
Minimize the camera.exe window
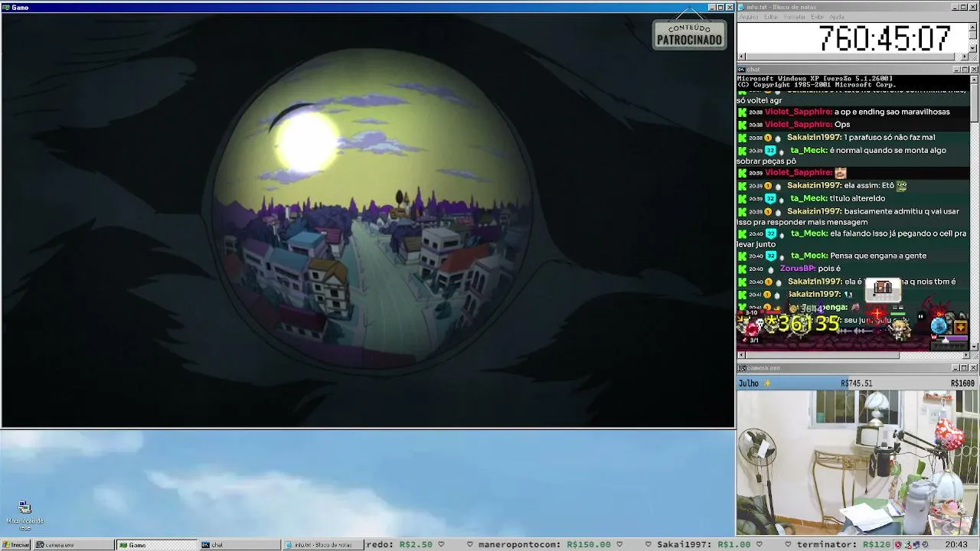click(955, 368)
